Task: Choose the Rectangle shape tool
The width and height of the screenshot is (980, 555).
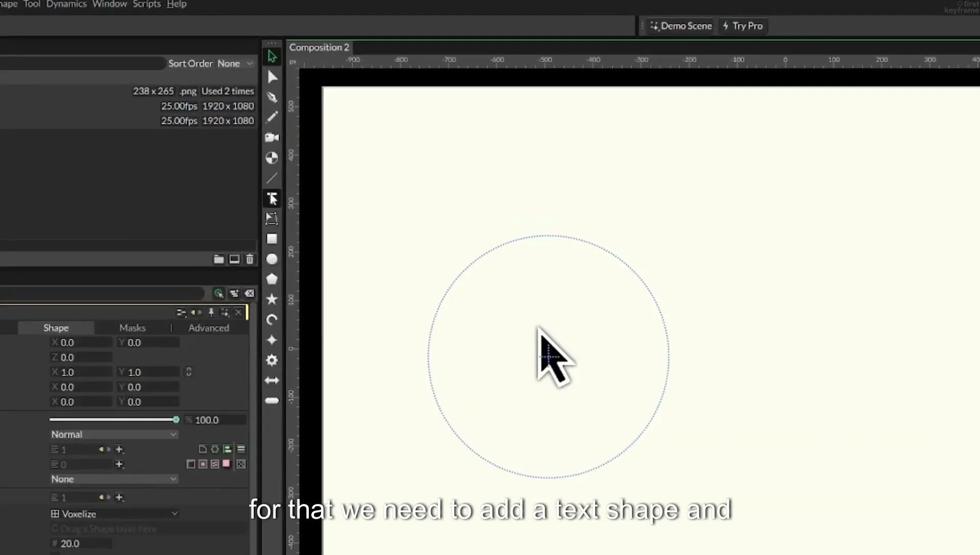Action: click(272, 239)
